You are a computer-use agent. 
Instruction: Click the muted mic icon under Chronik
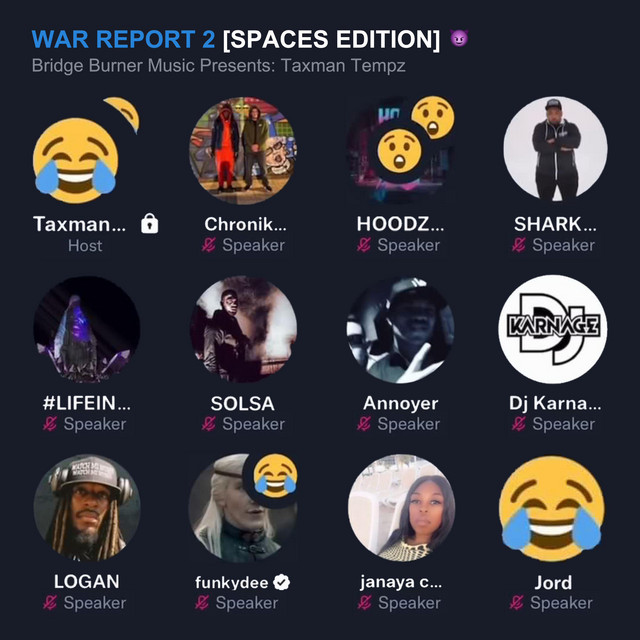(209, 245)
